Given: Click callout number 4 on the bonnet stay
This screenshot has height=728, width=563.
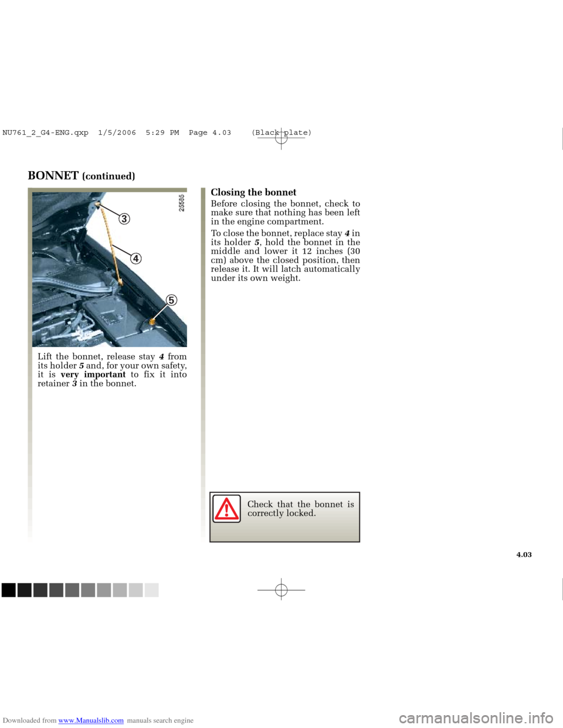Looking at the screenshot, I should pyautogui.click(x=135, y=258).
